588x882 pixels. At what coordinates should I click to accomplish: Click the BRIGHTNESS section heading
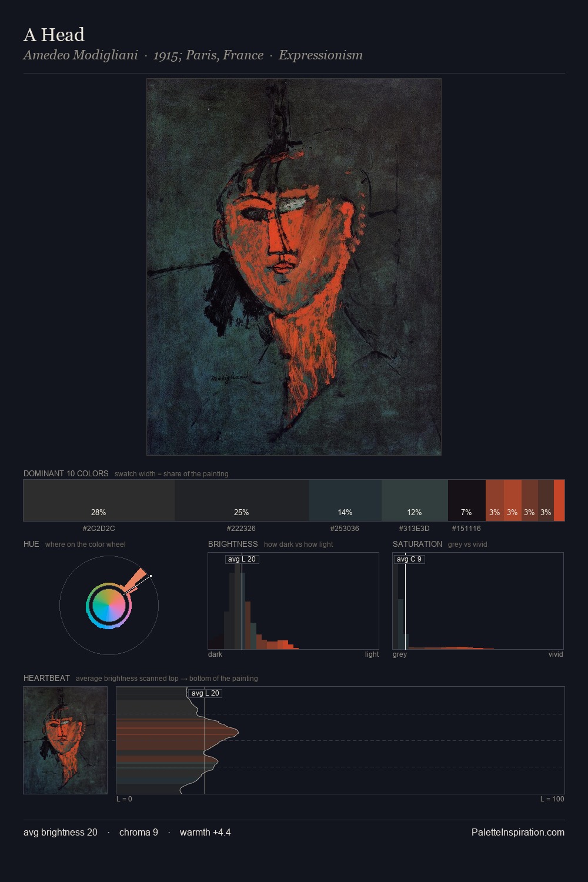(233, 544)
